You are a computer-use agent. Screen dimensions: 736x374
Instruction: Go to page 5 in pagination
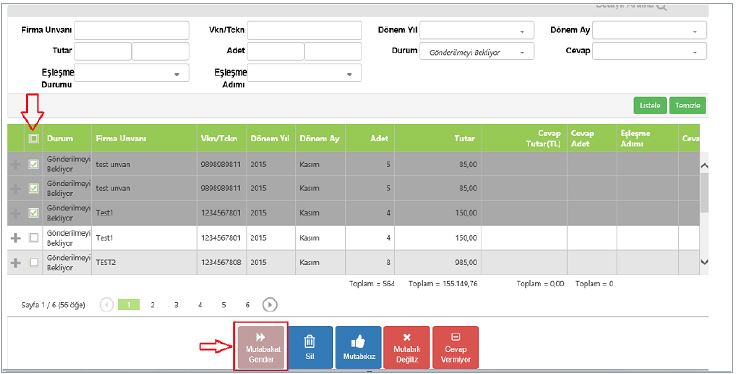click(223, 305)
